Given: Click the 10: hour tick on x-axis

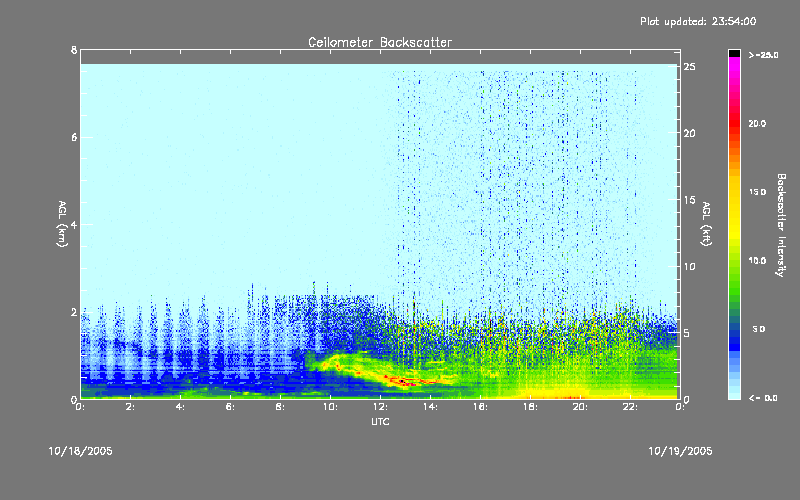Looking at the screenshot, I should pos(330,407).
